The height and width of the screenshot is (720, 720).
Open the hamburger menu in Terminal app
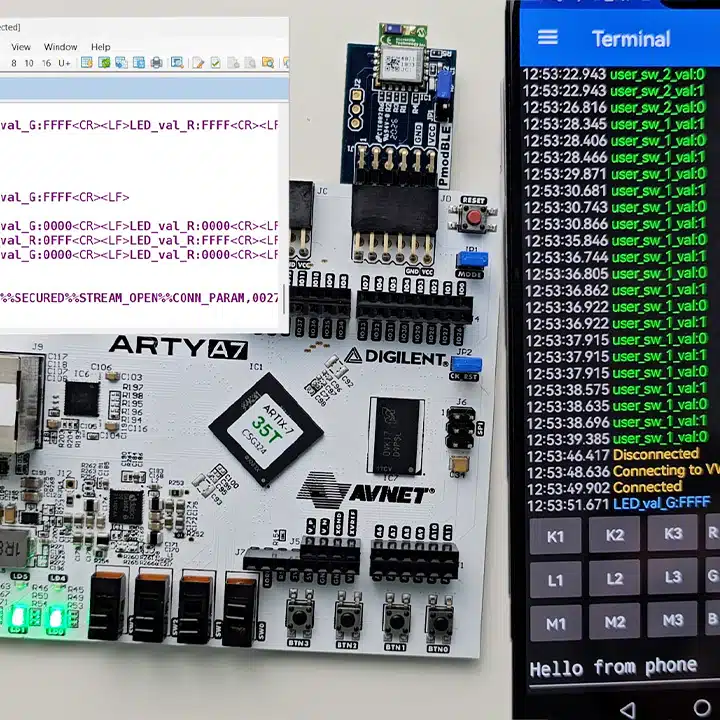(547, 38)
